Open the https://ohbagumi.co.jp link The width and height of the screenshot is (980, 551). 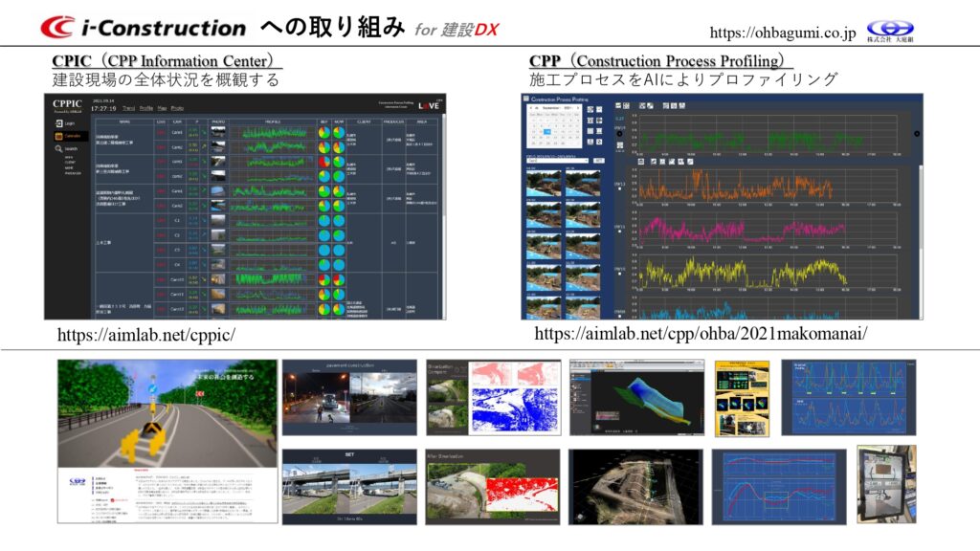(783, 32)
